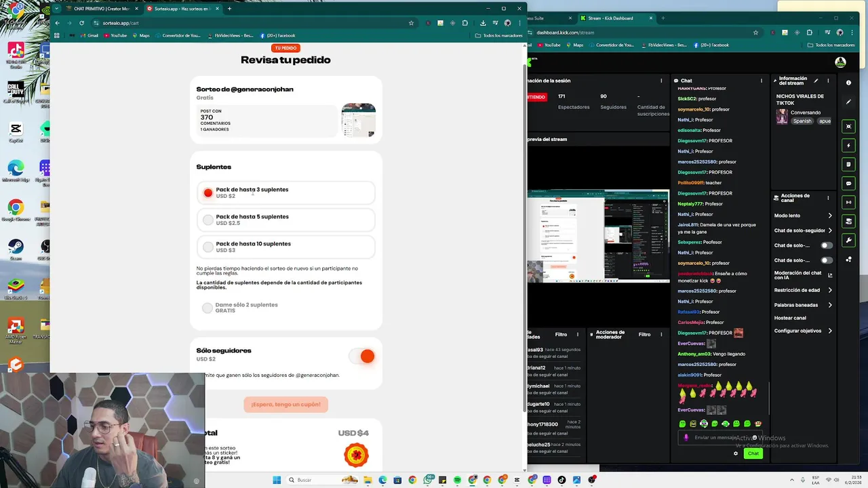This screenshot has width=868, height=488.
Task: Click wrench tools icon in Kick sidebar
Action: pyautogui.click(x=848, y=240)
